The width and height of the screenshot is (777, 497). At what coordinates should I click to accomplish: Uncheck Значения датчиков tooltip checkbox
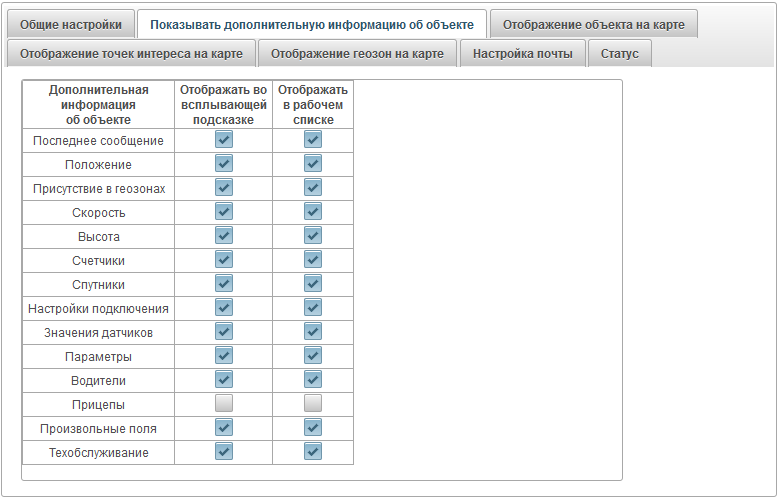(x=224, y=332)
